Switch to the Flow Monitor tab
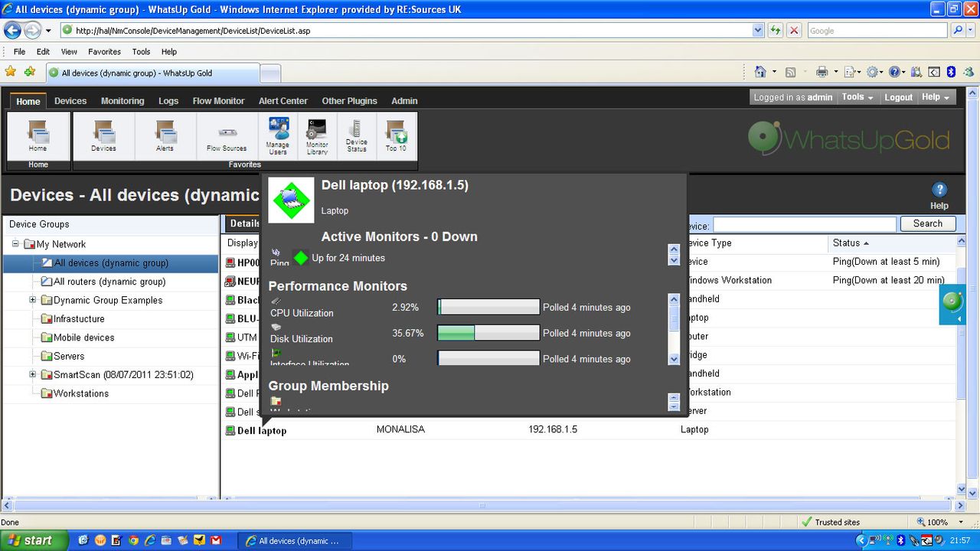This screenshot has width=980, height=551. coord(218,101)
